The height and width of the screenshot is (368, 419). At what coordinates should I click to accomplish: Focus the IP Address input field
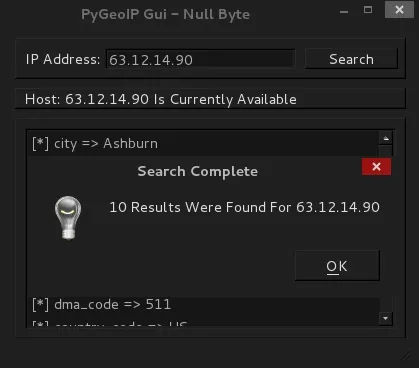pos(200,59)
